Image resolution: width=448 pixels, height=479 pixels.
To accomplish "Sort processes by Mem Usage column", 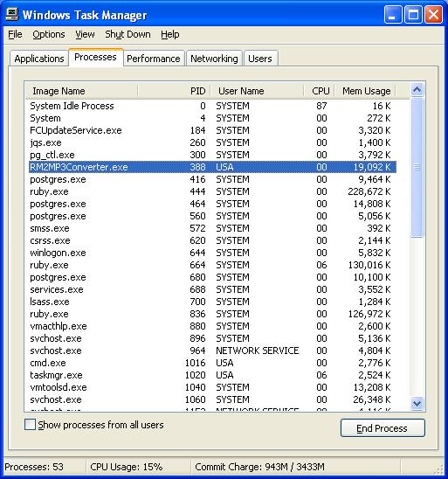I will (x=366, y=91).
